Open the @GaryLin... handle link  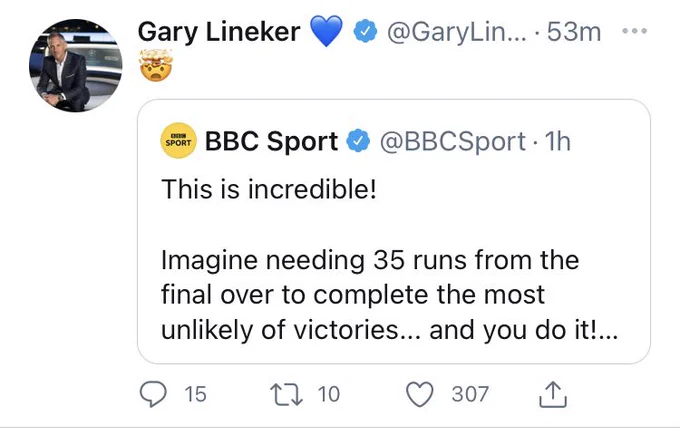pos(457,32)
